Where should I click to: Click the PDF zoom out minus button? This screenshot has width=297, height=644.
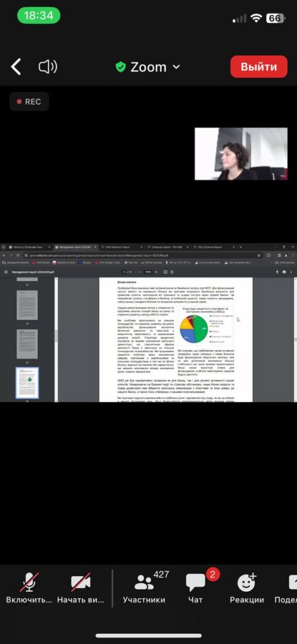[139, 272]
